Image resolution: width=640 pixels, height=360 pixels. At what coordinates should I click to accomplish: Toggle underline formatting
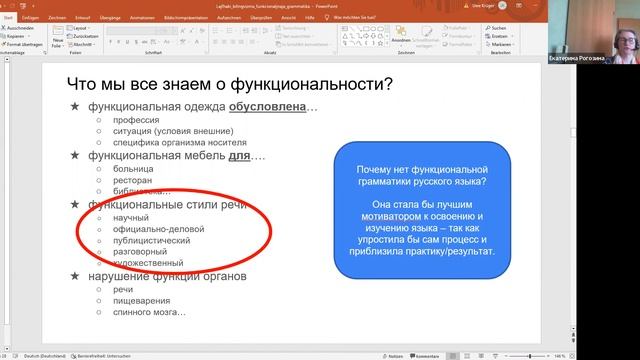coord(127,42)
